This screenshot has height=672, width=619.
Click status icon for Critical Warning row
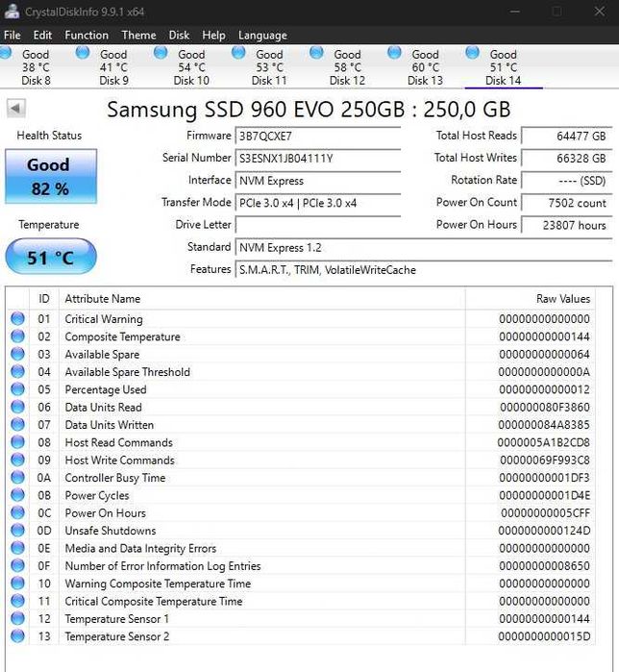(17, 318)
